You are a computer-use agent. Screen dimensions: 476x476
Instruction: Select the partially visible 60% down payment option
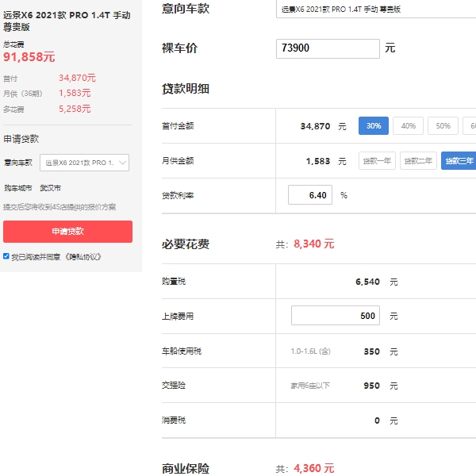click(x=470, y=126)
